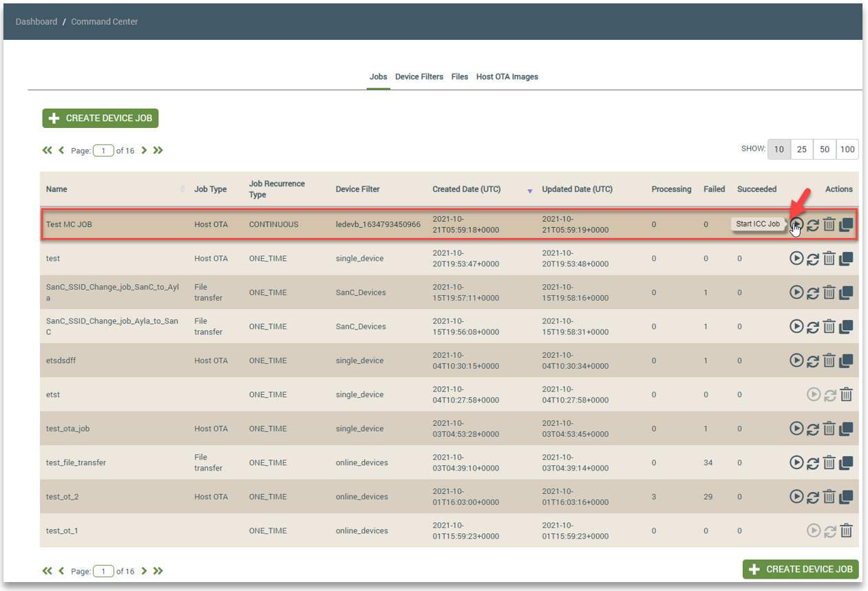Screen dimensions: 868x591
Task: Clone the Test MC JOB job
Action: [x=846, y=224]
